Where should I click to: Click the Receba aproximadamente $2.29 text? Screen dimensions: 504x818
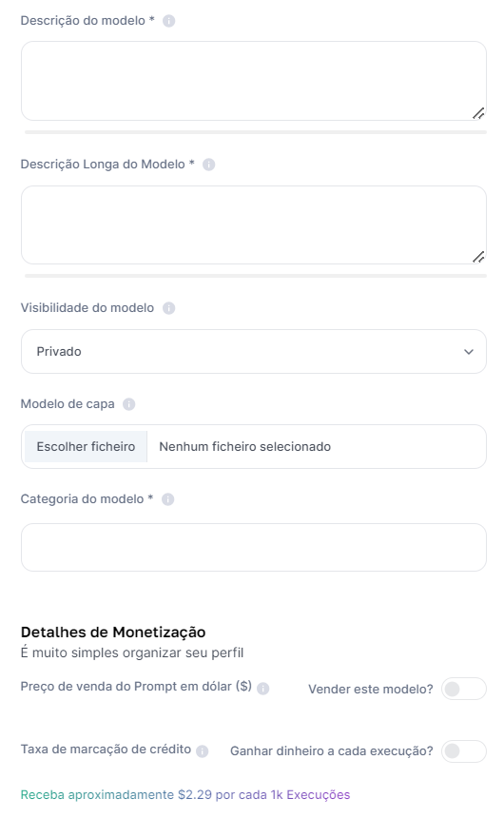116,794
